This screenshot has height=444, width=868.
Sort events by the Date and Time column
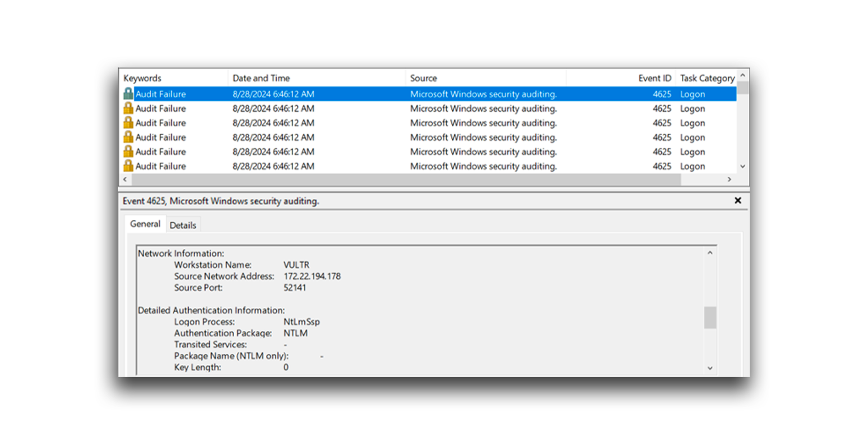(x=261, y=78)
